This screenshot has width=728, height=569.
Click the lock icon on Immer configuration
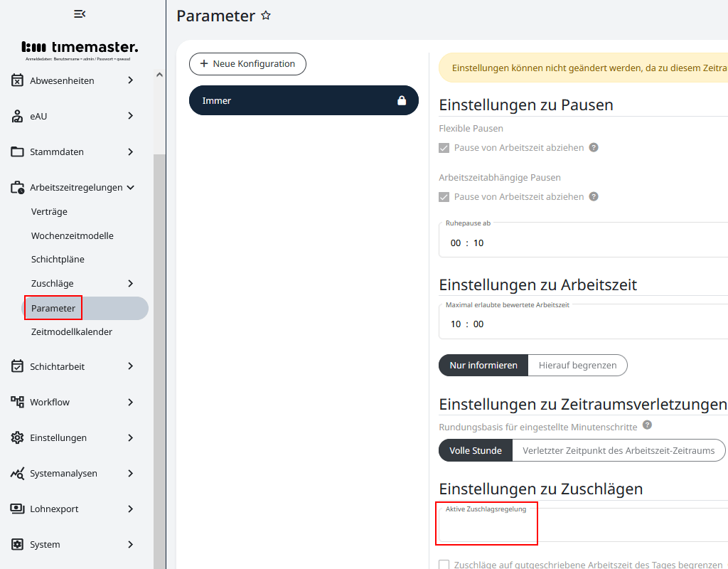click(x=402, y=101)
